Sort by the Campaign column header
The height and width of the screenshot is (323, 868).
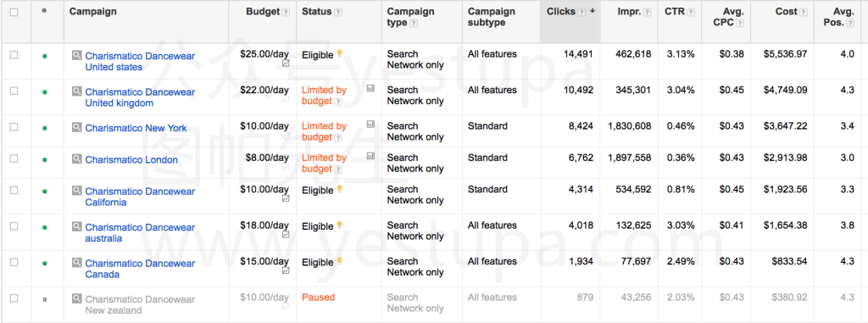click(x=93, y=12)
